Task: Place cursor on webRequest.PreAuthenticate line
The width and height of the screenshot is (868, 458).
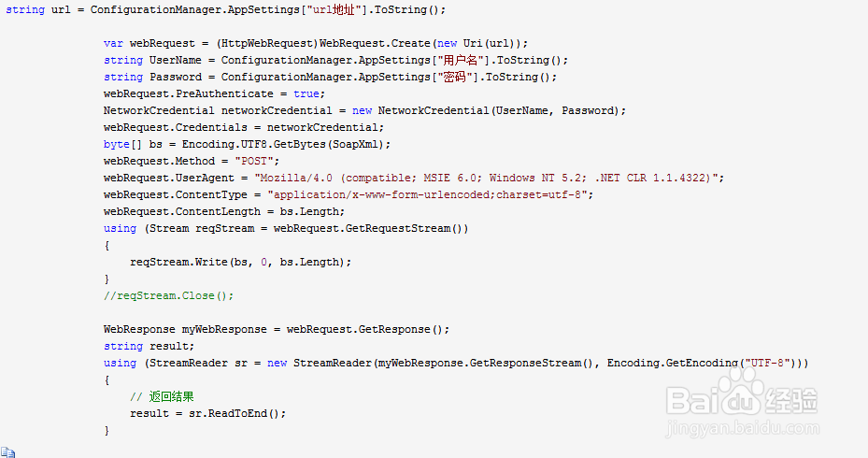Action: tap(213, 93)
